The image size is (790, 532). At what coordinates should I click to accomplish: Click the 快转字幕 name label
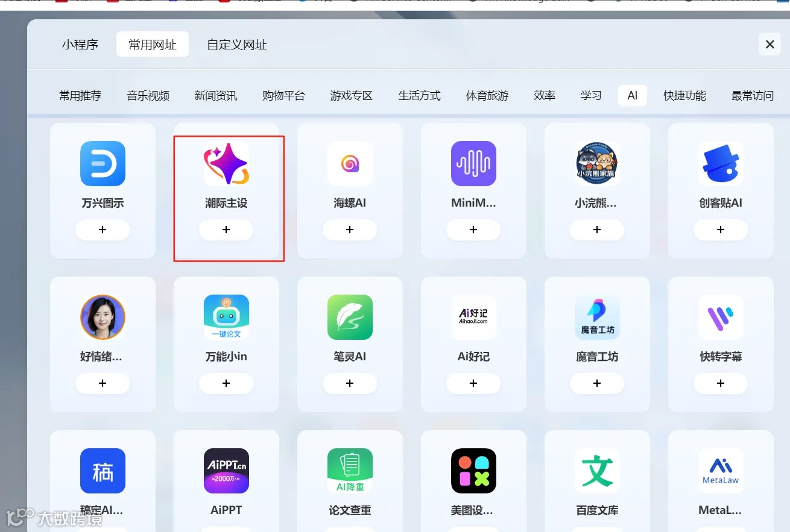[721, 357]
